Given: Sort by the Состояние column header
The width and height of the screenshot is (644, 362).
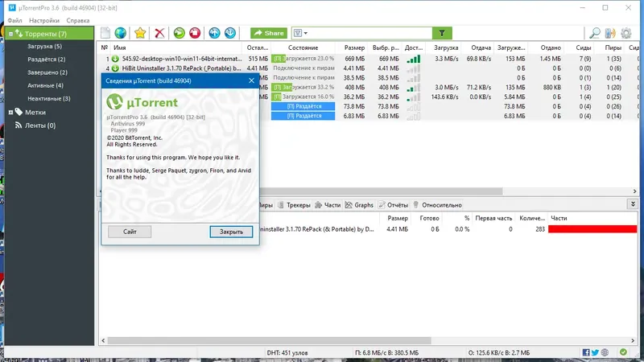Looking at the screenshot, I should point(303,47).
